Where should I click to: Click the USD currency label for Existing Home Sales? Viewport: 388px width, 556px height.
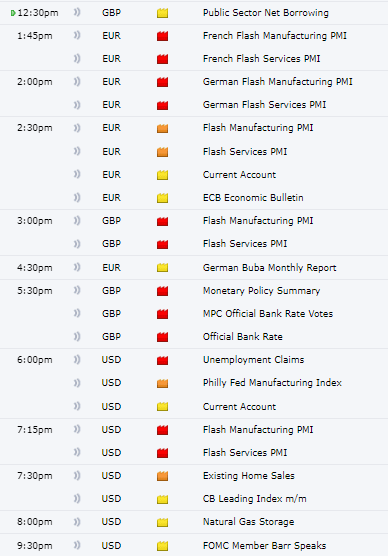pos(111,476)
